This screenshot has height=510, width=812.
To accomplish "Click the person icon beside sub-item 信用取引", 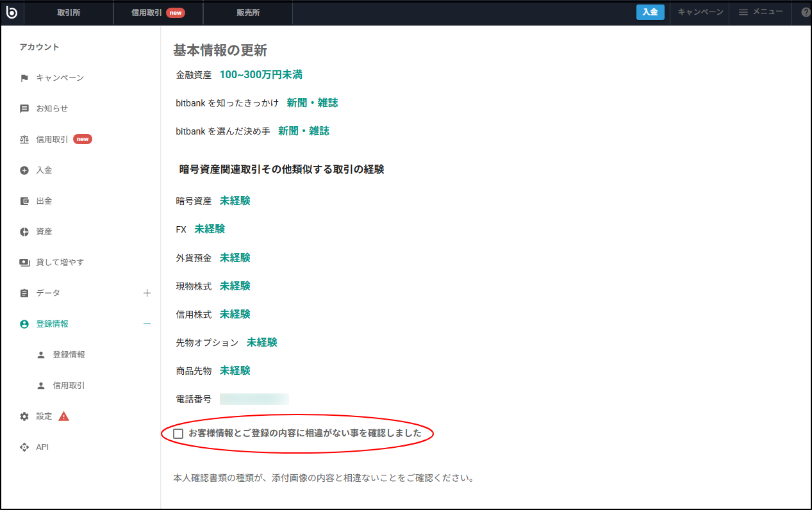I will click(41, 386).
